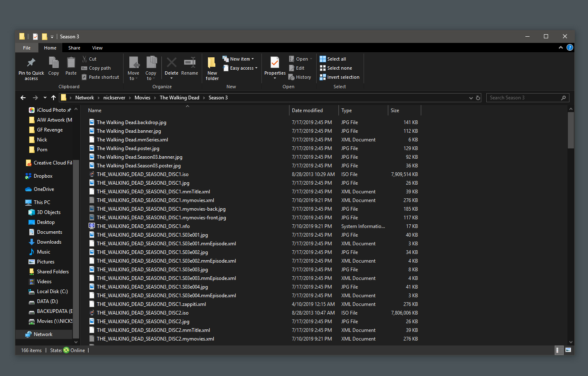This screenshot has width=588, height=376.
Task: Select Downloads in navigation pane
Action: pos(49,242)
